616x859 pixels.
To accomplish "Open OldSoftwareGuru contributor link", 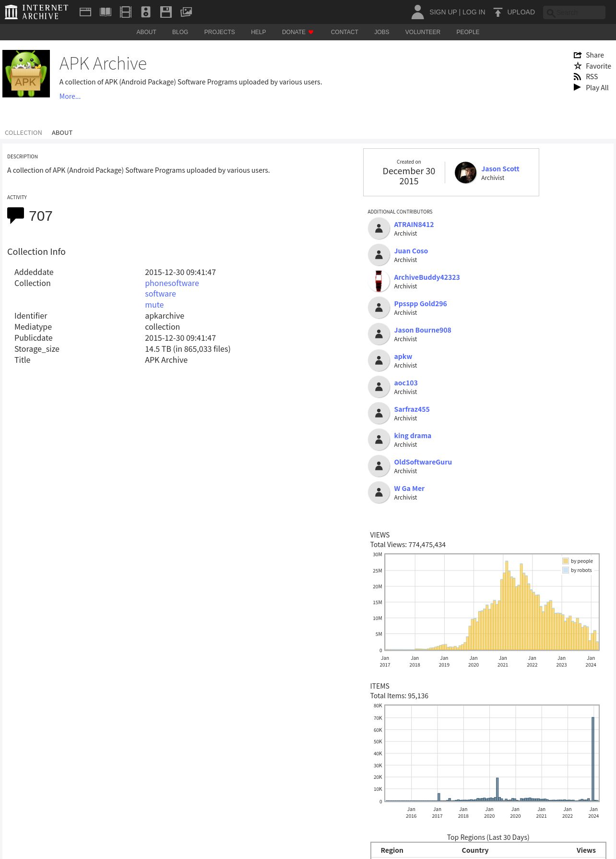I will [x=423, y=462].
